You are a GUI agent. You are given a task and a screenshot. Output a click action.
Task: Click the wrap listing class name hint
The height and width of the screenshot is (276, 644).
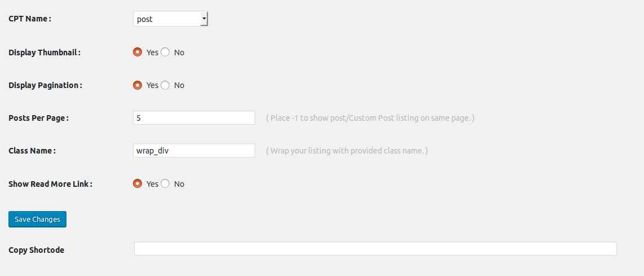pyautogui.click(x=347, y=151)
